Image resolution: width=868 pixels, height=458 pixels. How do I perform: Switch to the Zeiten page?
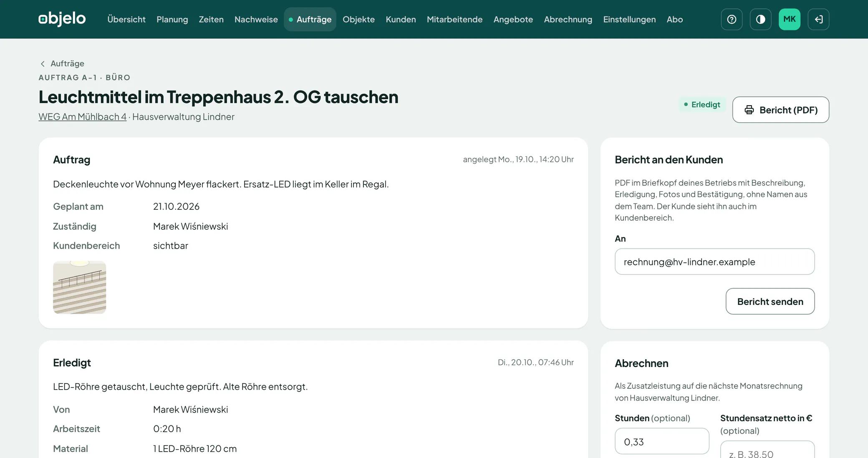tap(211, 19)
